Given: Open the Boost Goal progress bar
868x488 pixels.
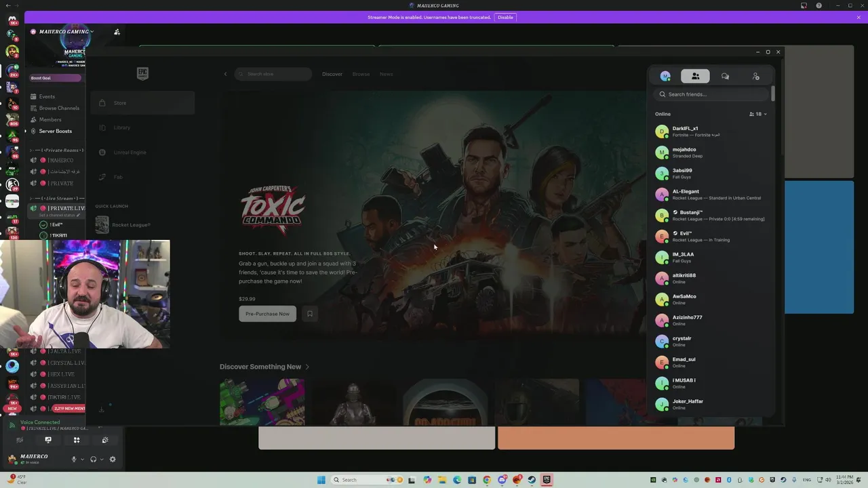Looking at the screenshot, I should [x=55, y=78].
